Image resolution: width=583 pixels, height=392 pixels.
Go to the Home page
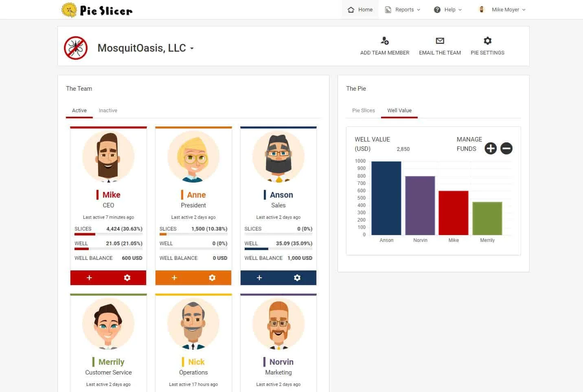pyautogui.click(x=360, y=10)
